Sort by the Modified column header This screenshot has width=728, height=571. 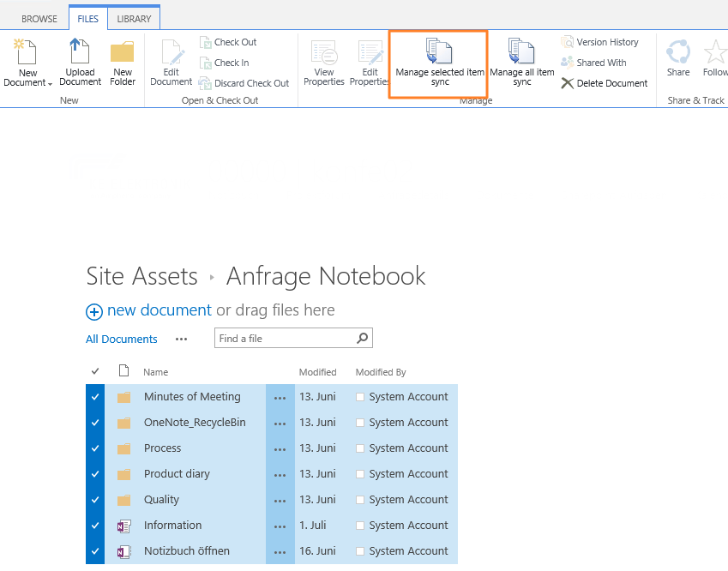(317, 372)
